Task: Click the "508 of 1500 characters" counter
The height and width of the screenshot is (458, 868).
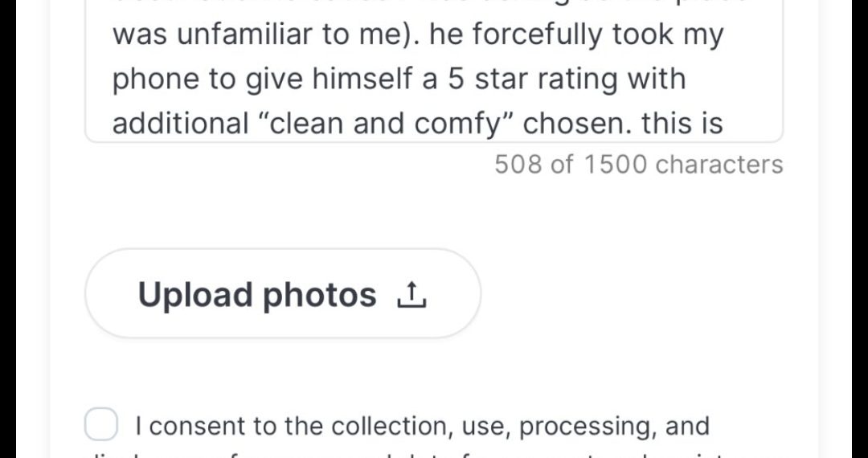Action: pos(638,164)
